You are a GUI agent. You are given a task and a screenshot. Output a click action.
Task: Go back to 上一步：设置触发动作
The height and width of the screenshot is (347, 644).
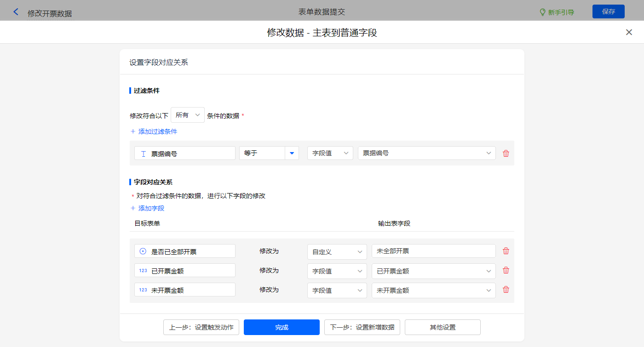tap(201, 327)
